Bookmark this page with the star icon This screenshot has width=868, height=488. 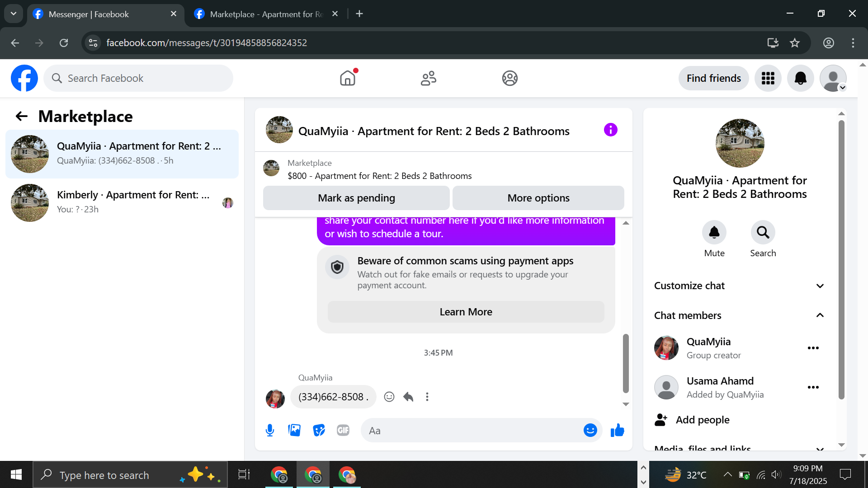[795, 43]
